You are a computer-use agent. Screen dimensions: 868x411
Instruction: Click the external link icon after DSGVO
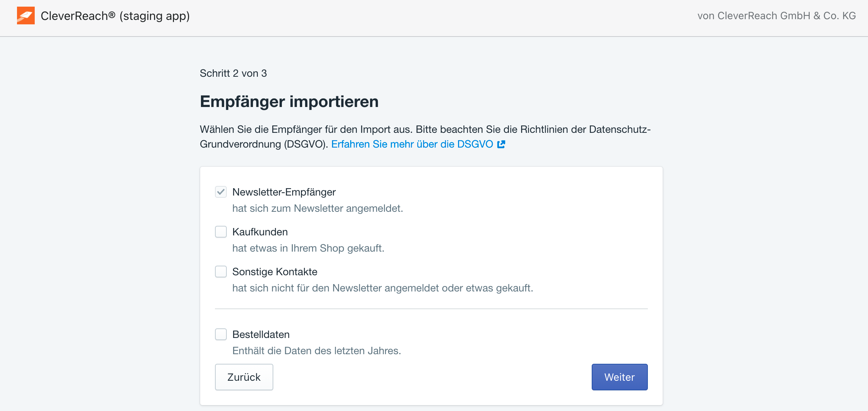[501, 144]
